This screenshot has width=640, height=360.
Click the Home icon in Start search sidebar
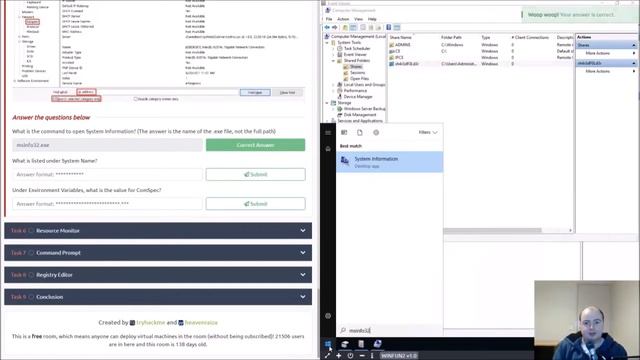(328, 149)
